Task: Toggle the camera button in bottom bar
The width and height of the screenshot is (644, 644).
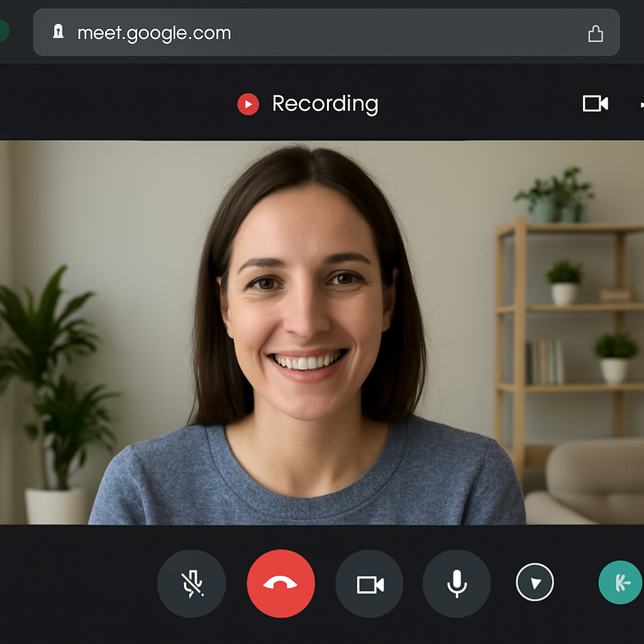Action: tap(369, 585)
